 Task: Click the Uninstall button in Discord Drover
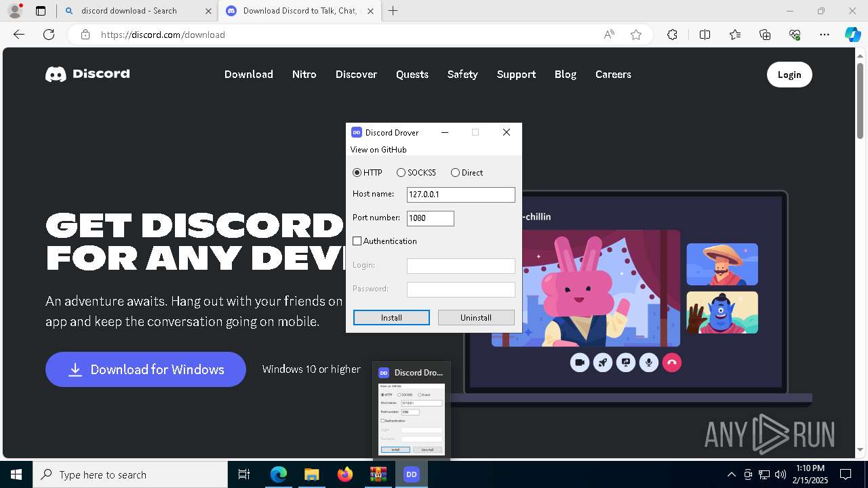pos(476,317)
